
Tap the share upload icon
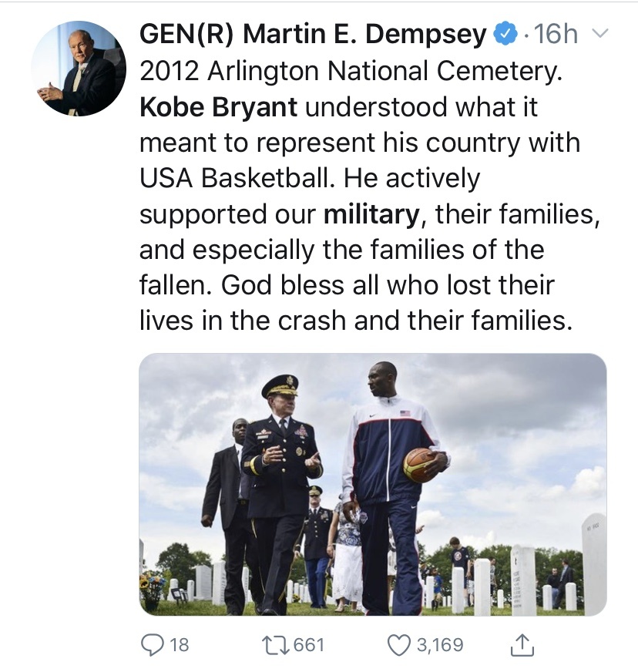tap(522, 645)
